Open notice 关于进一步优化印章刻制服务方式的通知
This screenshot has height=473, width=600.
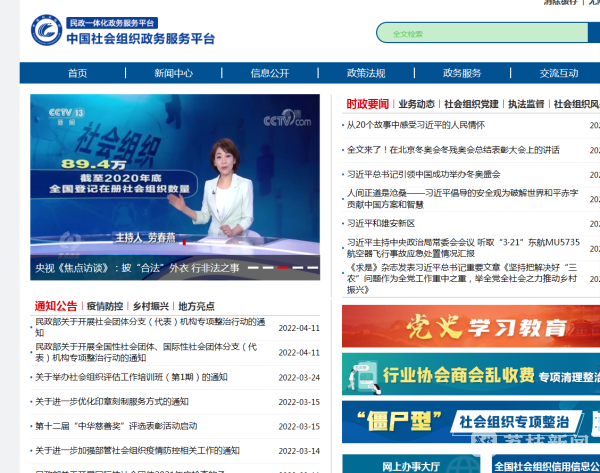112,402
